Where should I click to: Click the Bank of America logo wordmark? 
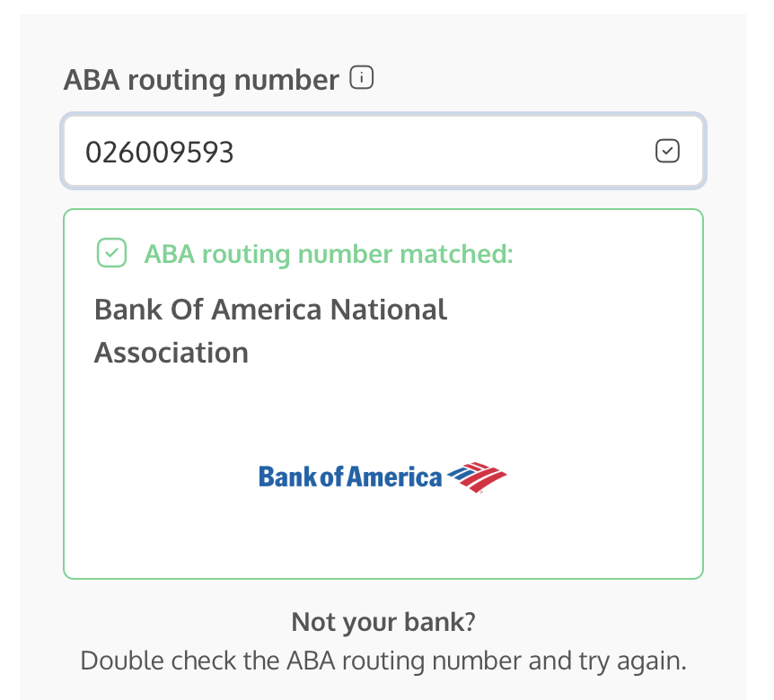pos(350,477)
